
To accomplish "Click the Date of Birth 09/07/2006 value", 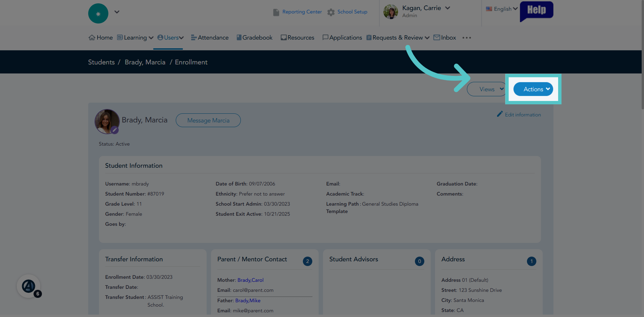I will coord(262,184).
